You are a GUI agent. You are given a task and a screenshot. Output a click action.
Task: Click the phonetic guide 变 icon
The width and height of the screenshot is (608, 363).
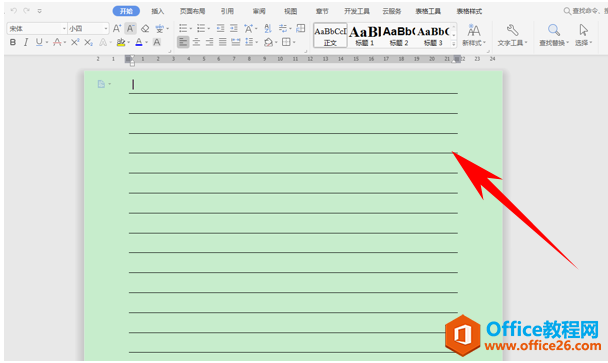160,28
